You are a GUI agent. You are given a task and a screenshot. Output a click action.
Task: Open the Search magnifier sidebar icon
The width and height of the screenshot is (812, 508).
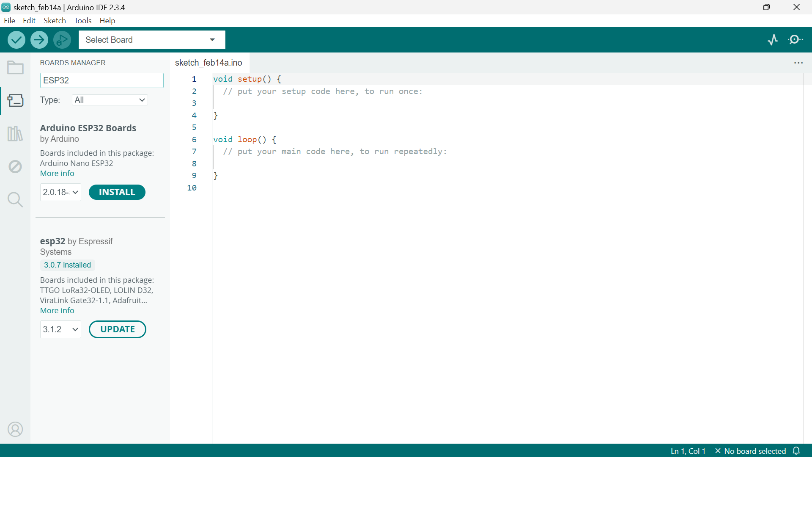point(15,199)
